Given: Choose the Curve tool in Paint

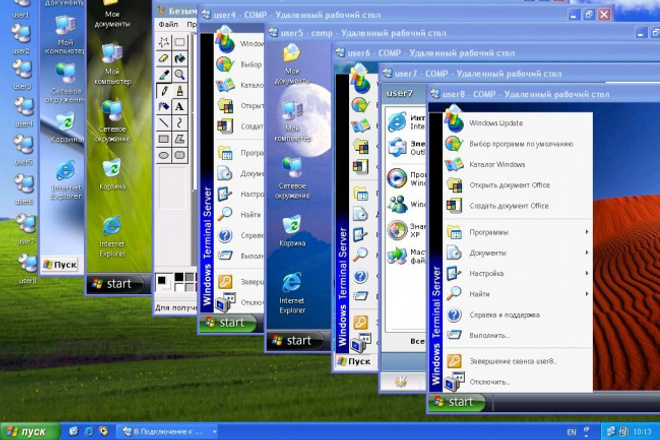Looking at the screenshot, I should tap(180, 123).
